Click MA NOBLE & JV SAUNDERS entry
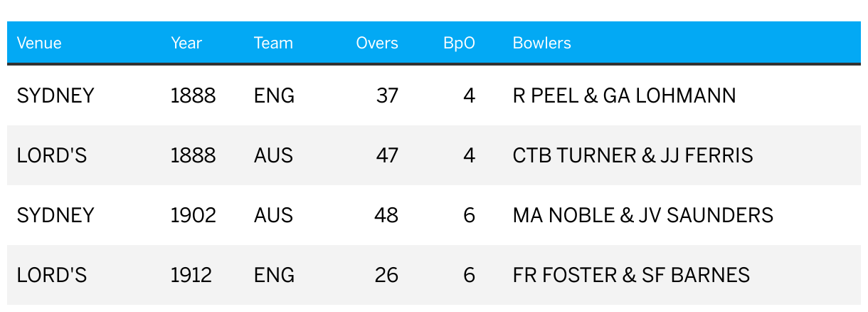This screenshot has height=312, width=868. click(x=642, y=215)
